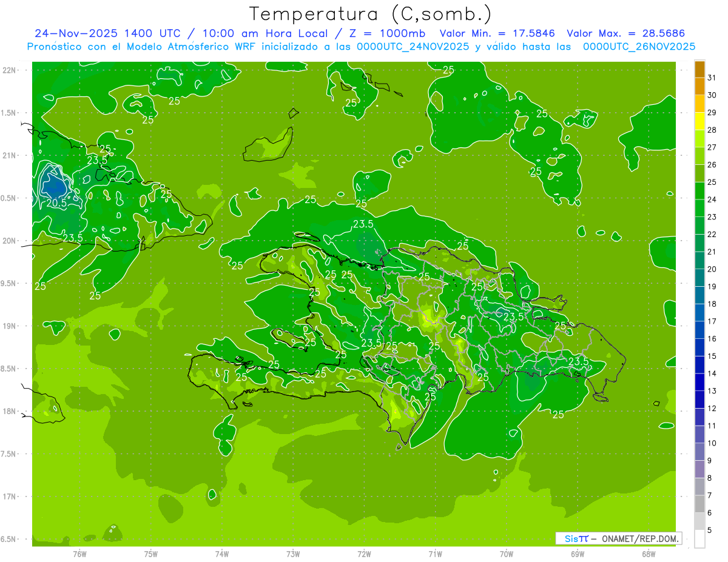
Task: Click the "70W" longitude axis label
Action: pos(507,554)
